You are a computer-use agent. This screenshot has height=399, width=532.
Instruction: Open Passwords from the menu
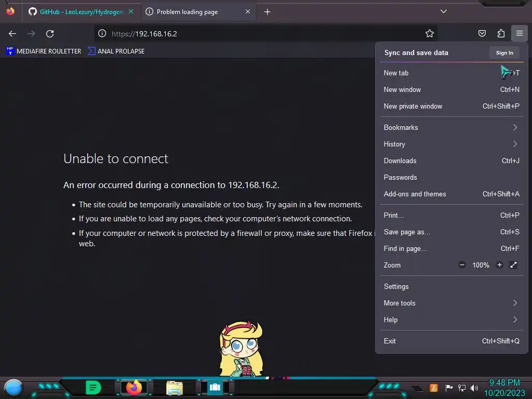click(x=451, y=178)
